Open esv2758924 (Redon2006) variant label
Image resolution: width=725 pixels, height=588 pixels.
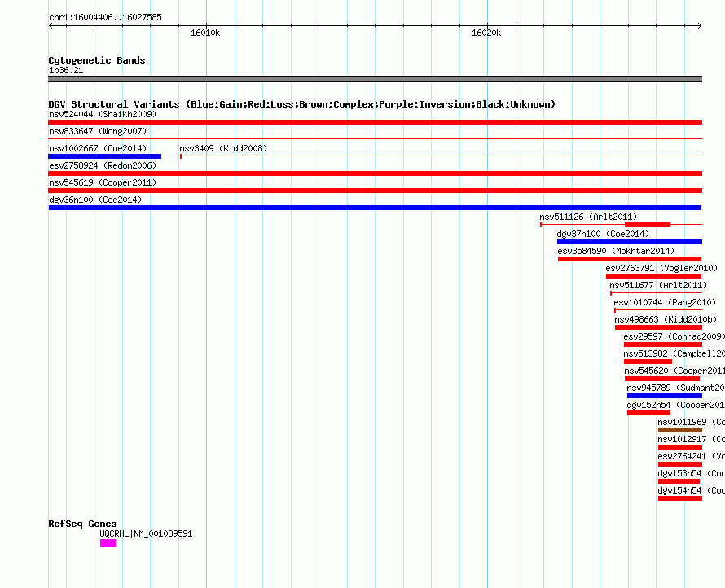coord(103,165)
